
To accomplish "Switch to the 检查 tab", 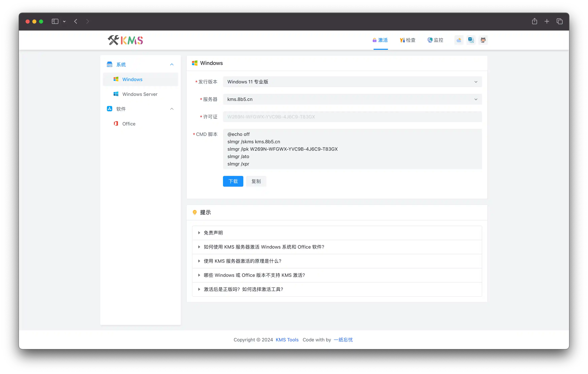I will [408, 40].
